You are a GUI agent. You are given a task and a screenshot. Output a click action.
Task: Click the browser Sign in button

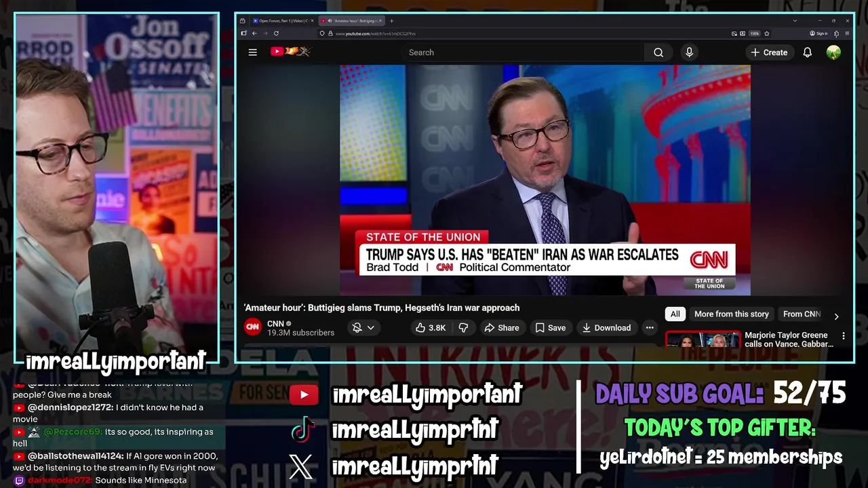[818, 33]
